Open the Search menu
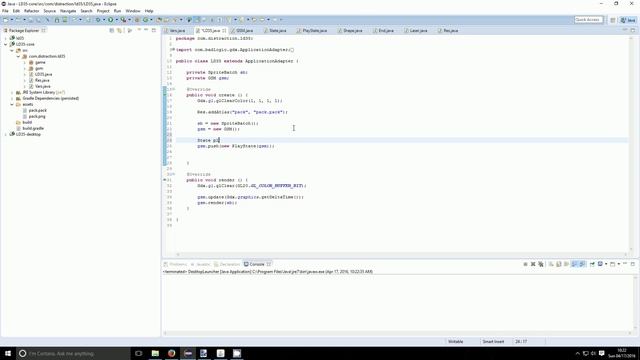The image size is (640, 360). pos(86,11)
